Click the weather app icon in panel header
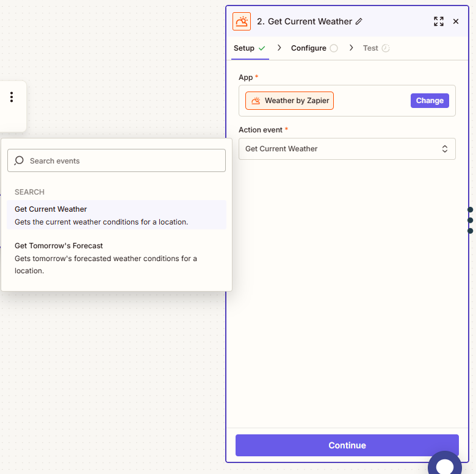Screen dimensions: 476x474 pyautogui.click(x=242, y=21)
